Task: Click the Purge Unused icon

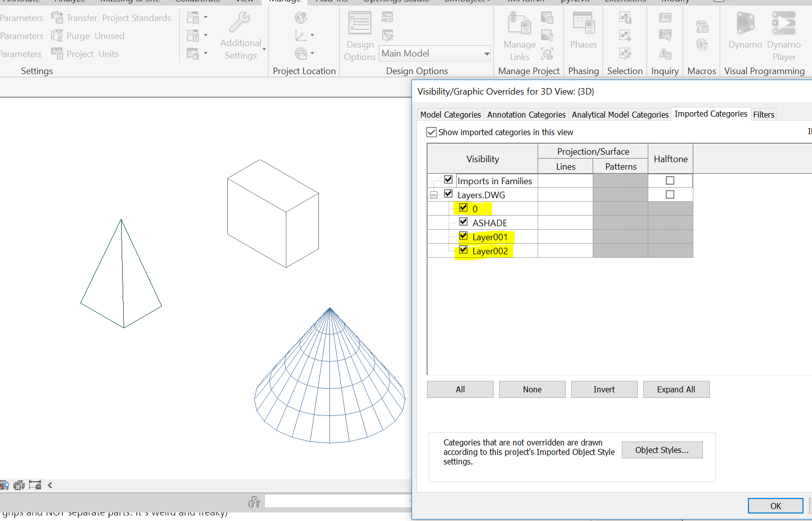Action: [x=57, y=35]
